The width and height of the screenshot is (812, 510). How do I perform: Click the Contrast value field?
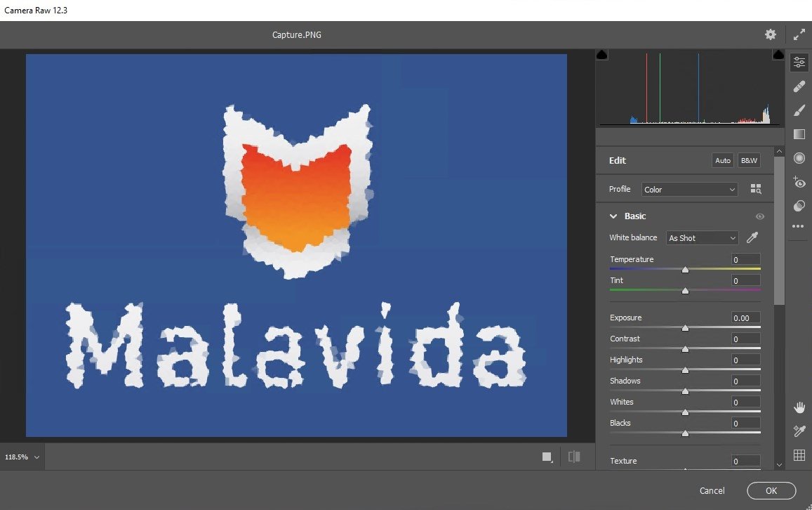pyautogui.click(x=746, y=339)
